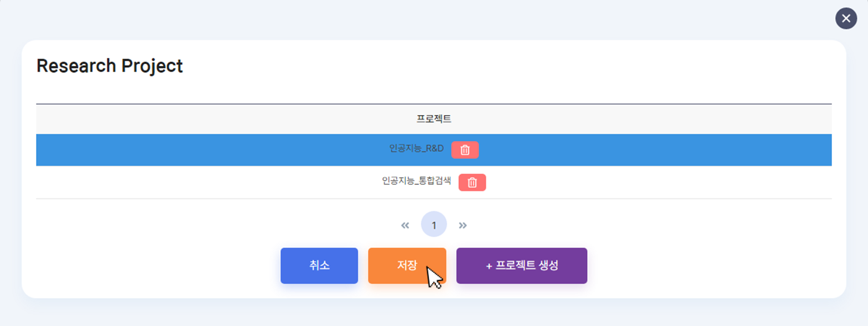The image size is (868, 326).
Task: Click the plus sign on the purple create button
Action: 489,266
